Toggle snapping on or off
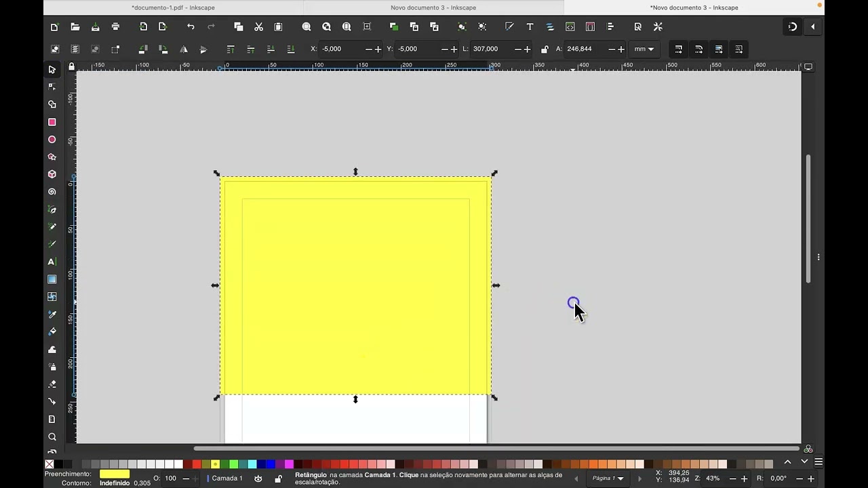Image resolution: width=868 pixels, height=488 pixels. (x=793, y=27)
